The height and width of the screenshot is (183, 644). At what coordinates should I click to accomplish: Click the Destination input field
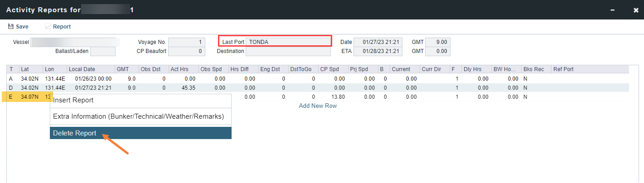[x=288, y=51]
